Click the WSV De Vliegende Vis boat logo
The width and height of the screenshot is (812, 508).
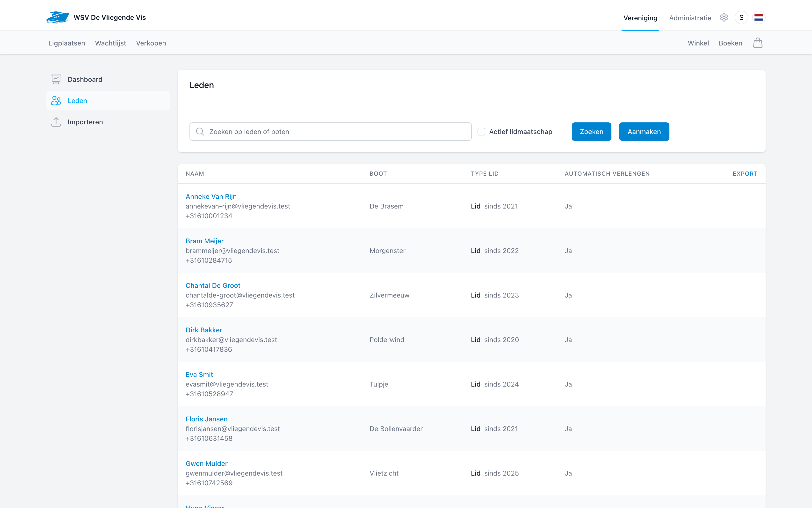pyautogui.click(x=58, y=17)
